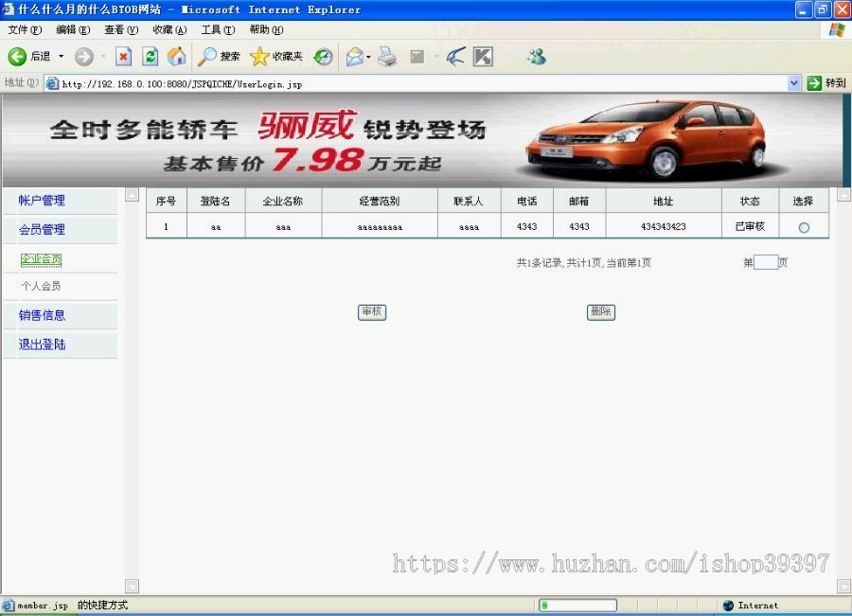Select the 个人会员 sidebar link
The image size is (852, 616).
coord(41,287)
